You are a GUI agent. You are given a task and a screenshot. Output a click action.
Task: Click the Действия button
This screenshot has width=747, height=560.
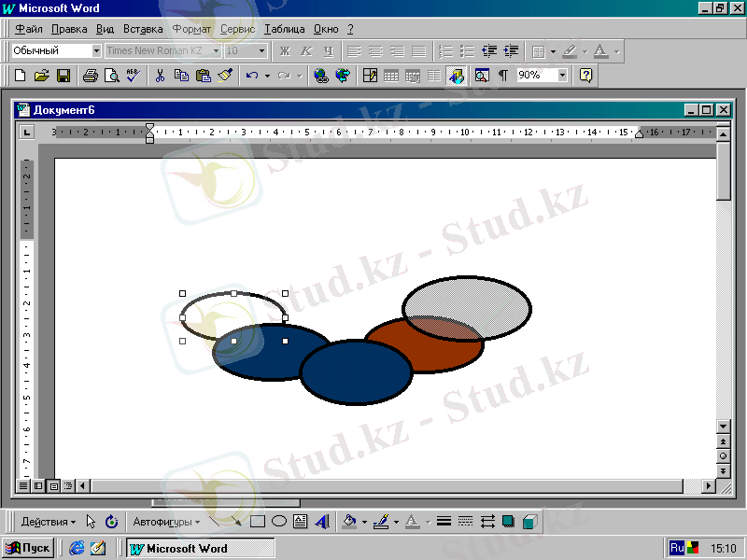tap(49, 522)
